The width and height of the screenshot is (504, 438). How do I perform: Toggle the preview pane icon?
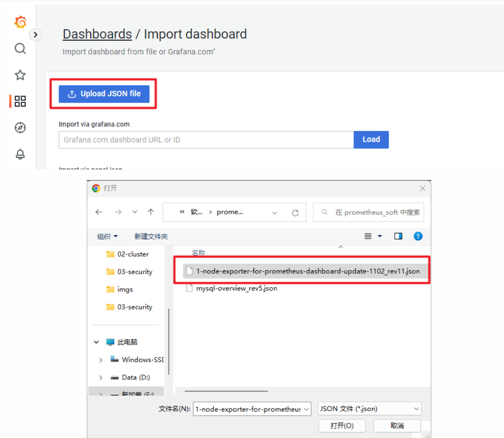(398, 236)
